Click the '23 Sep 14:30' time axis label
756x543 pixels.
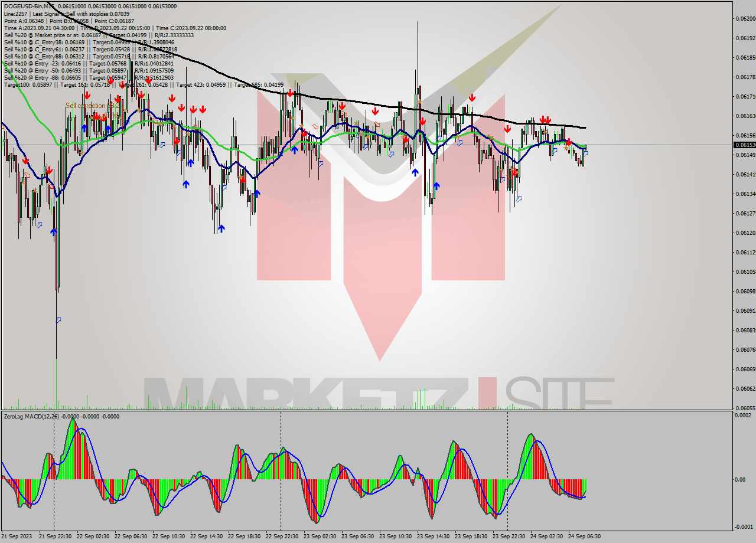pos(433,536)
